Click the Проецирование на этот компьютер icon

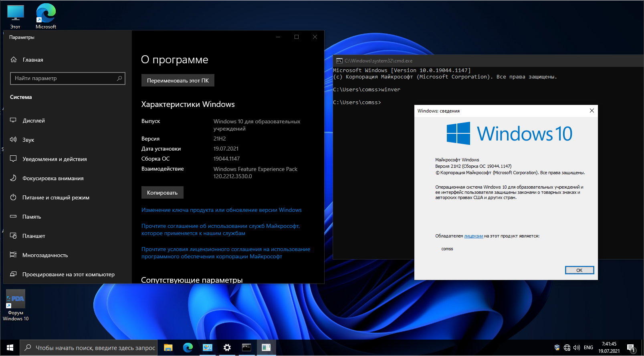pos(13,274)
